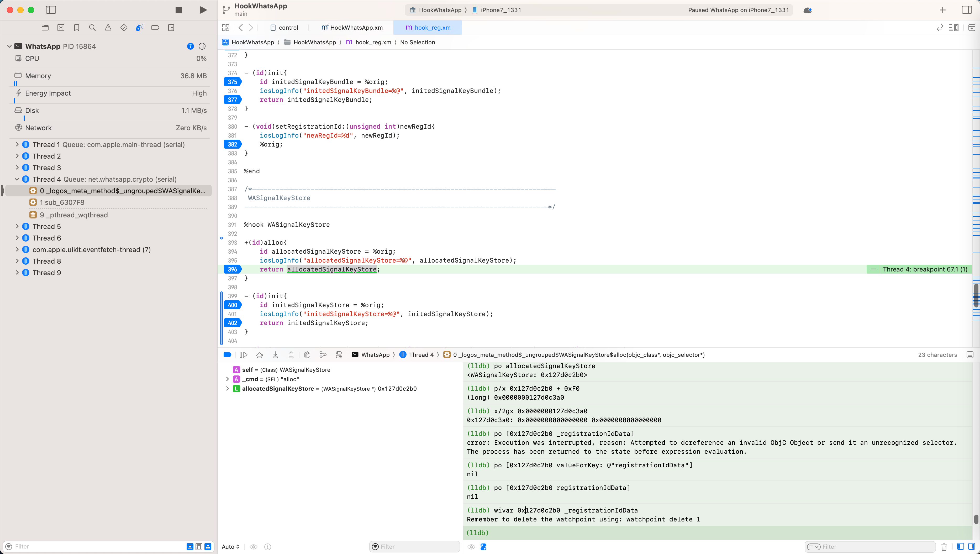Go back in editor history

click(240, 27)
